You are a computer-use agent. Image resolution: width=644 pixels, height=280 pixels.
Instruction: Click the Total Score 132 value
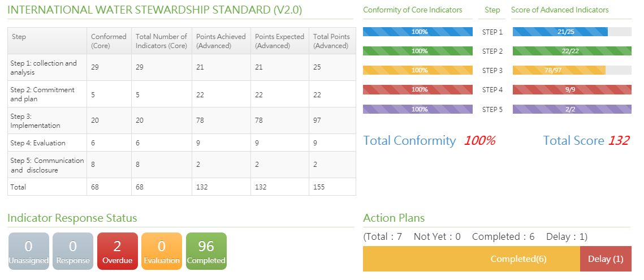click(618, 141)
